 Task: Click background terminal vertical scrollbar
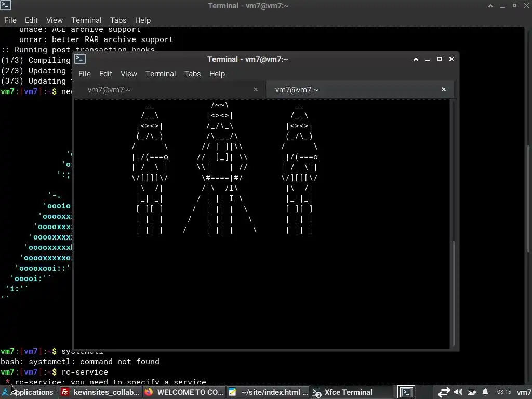tap(528, 198)
